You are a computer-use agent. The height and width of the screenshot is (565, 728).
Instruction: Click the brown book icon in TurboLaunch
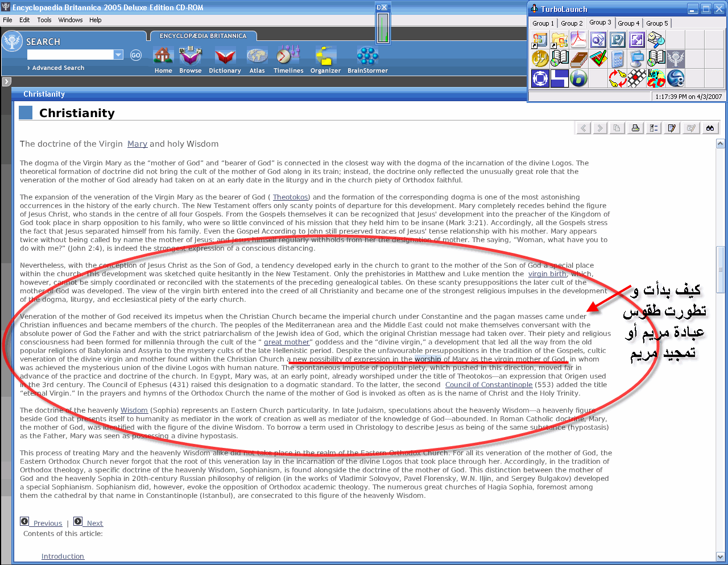pos(578,59)
